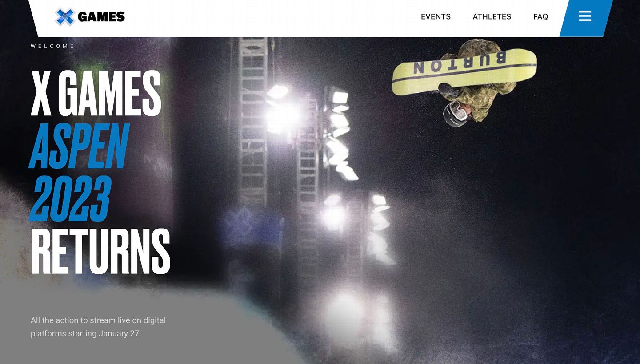This screenshot has width=640, height=364.
Task: Click the blue ASPEN headline word
Action: tap(79, 146)
